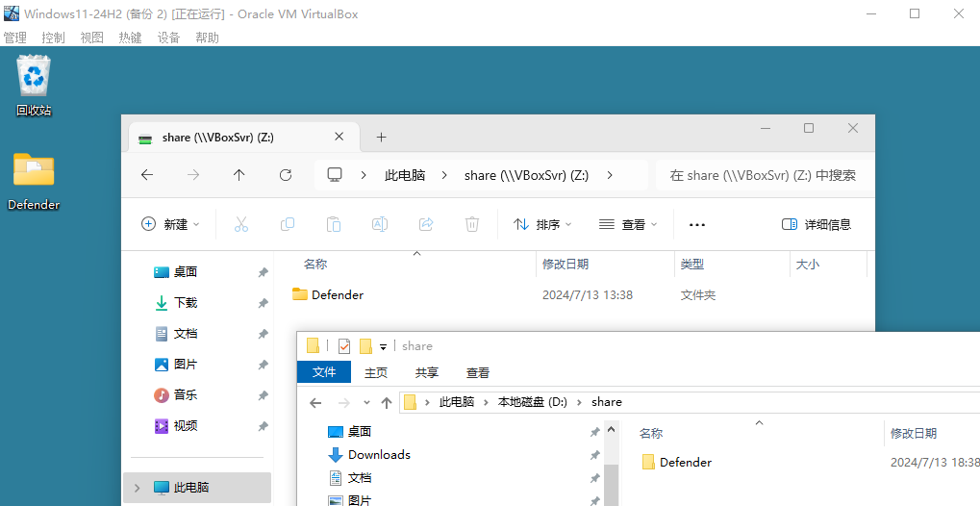Open recent locations dropdown in D:\share window
This screenshot has width=980, height=506.
[366, 403]
